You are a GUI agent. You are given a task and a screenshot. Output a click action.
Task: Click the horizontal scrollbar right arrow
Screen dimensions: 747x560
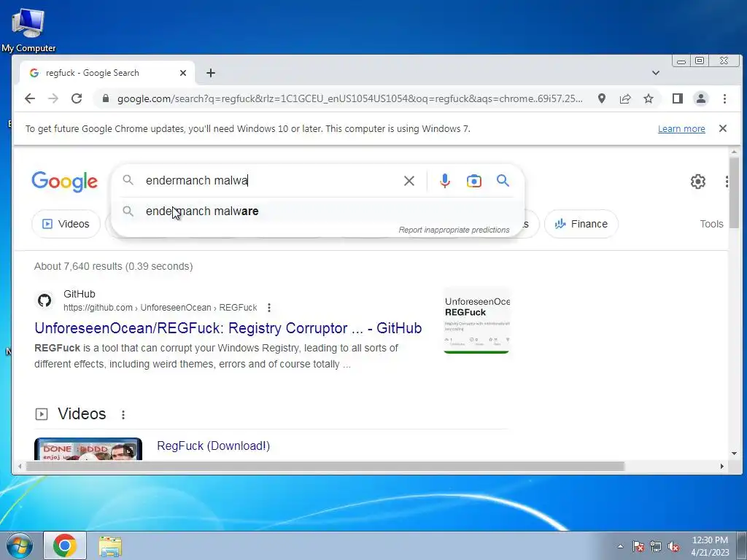point(721,466)
